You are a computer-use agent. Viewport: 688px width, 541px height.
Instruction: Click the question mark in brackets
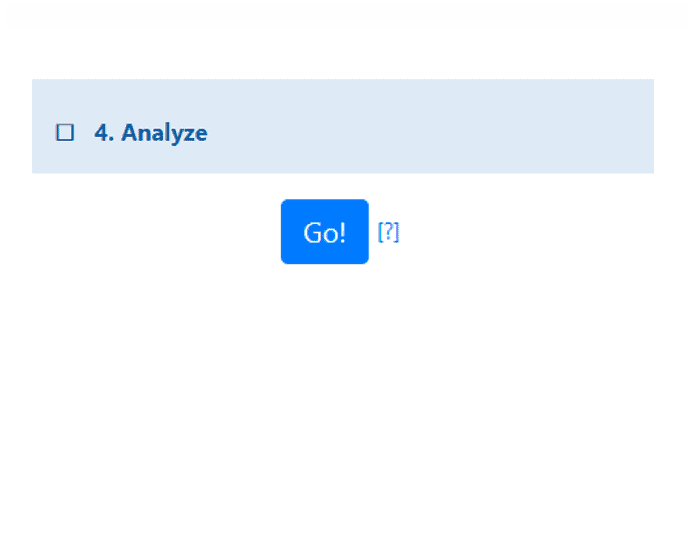point(388,232)
